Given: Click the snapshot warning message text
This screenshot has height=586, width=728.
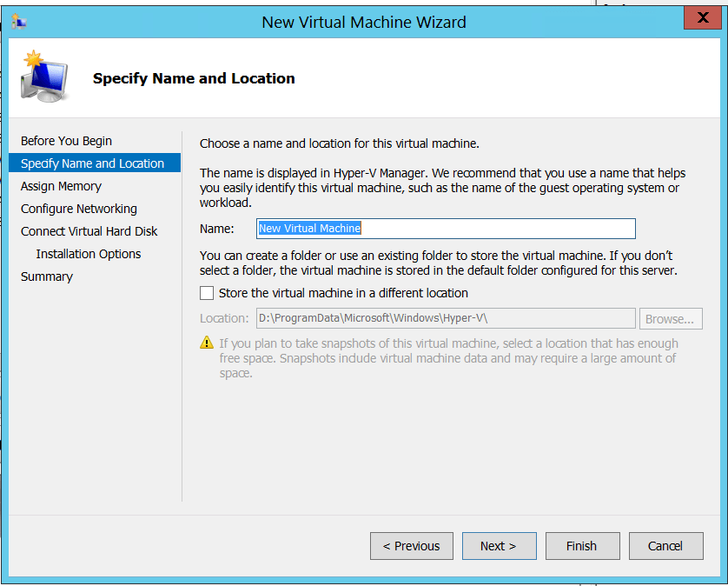Looking at the screenshot, I should (448, 358).
